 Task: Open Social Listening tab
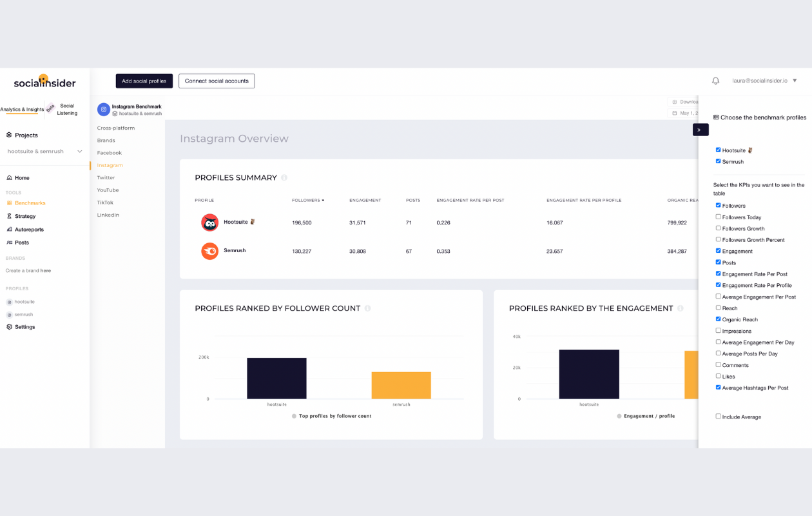67,109
